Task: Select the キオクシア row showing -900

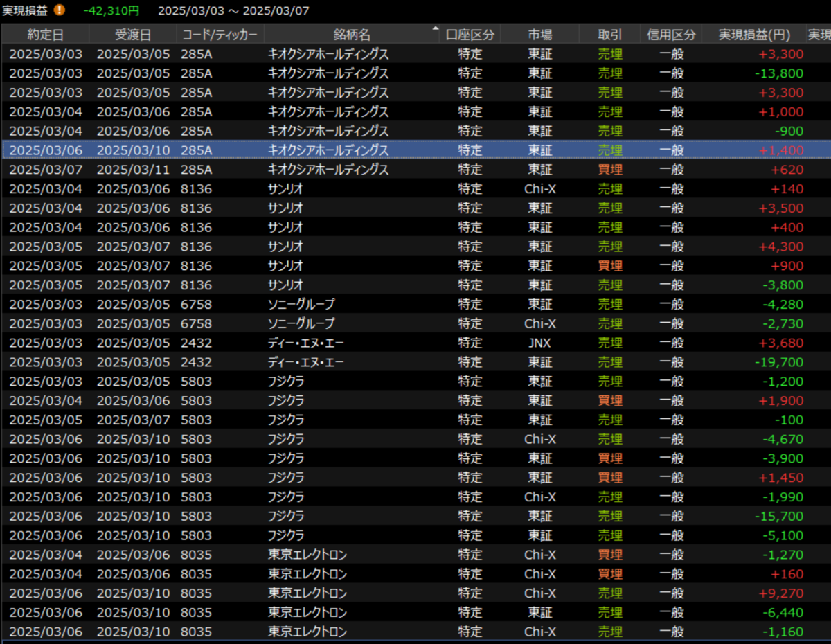Action: (415, 131)
